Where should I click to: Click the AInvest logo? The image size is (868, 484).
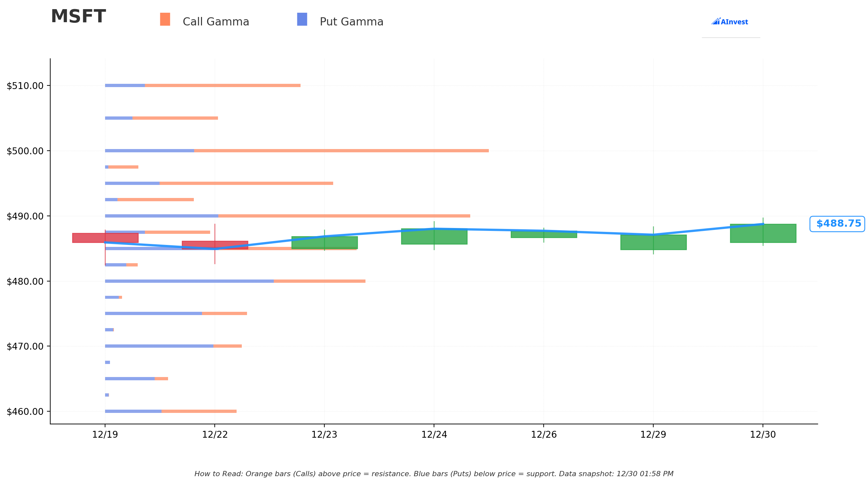click(x=730, y=22)
